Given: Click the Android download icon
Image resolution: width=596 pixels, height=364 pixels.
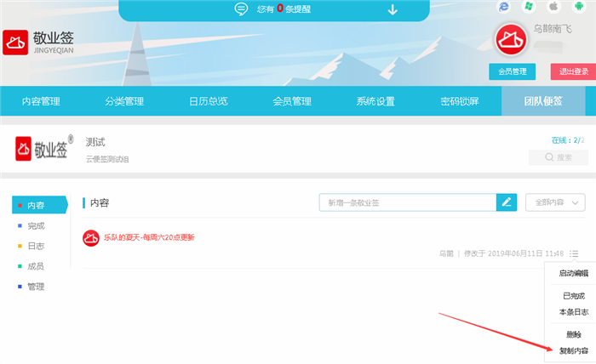Looking at the screenshot, I should coord(578,7).
